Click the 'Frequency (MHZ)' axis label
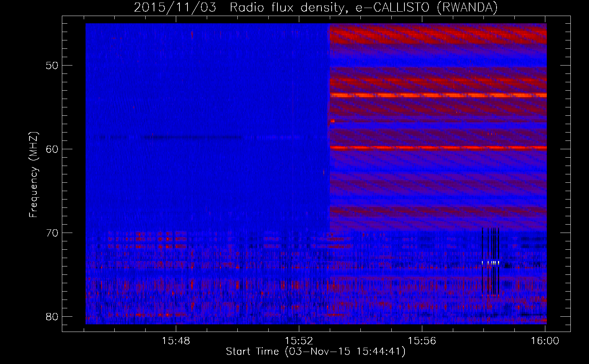This screenshot has height=364, width=589. click(33, 175)
